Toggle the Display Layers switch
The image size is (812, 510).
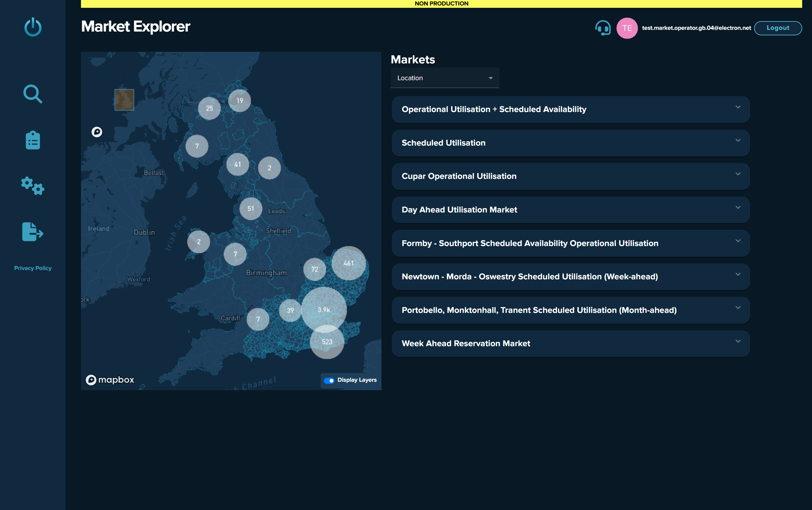[x=329, y=381]
